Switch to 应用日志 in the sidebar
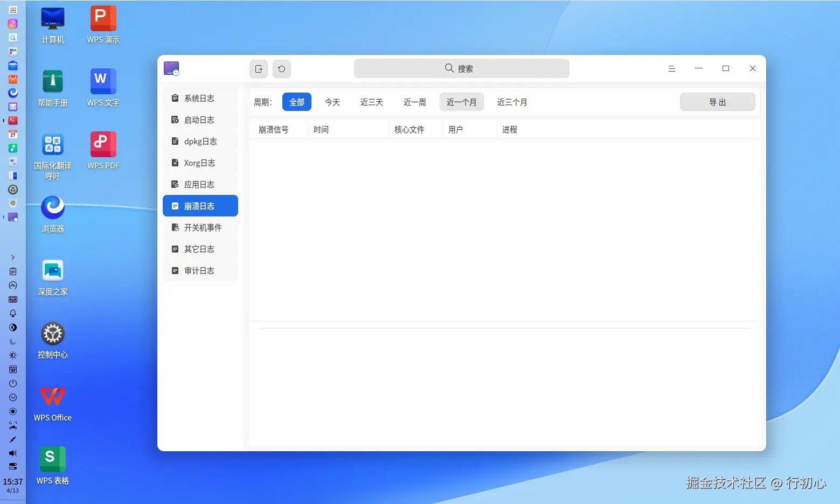 (x=200, y=184)
